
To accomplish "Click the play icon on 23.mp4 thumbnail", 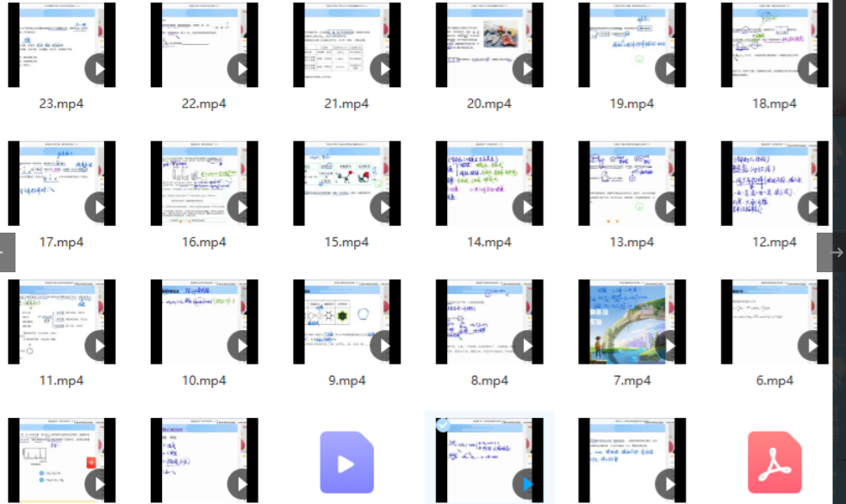I will (x=99, y=69).
